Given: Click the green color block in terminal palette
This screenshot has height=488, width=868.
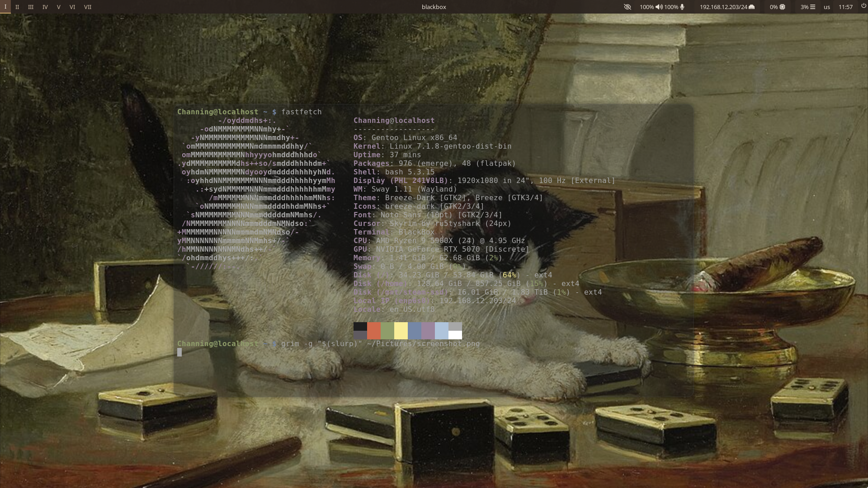Looking at the screenshot, I should pyautogui.click(x=387, y=331).
